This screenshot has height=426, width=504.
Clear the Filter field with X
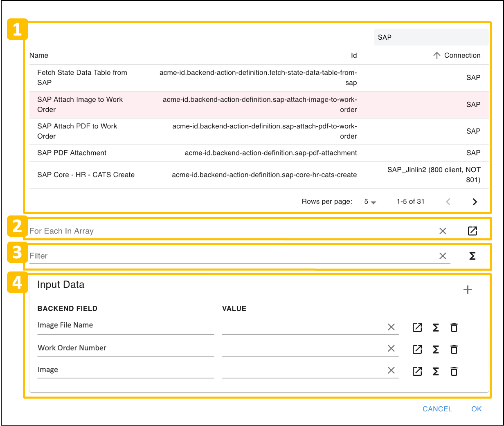443,256
